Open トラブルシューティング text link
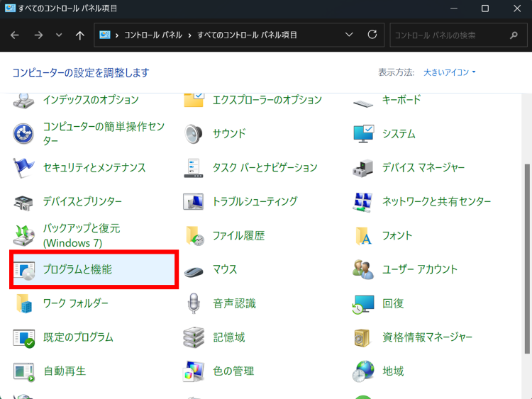Image resolution: width=532 pixels, height=399 pixels. pos(255,202)
